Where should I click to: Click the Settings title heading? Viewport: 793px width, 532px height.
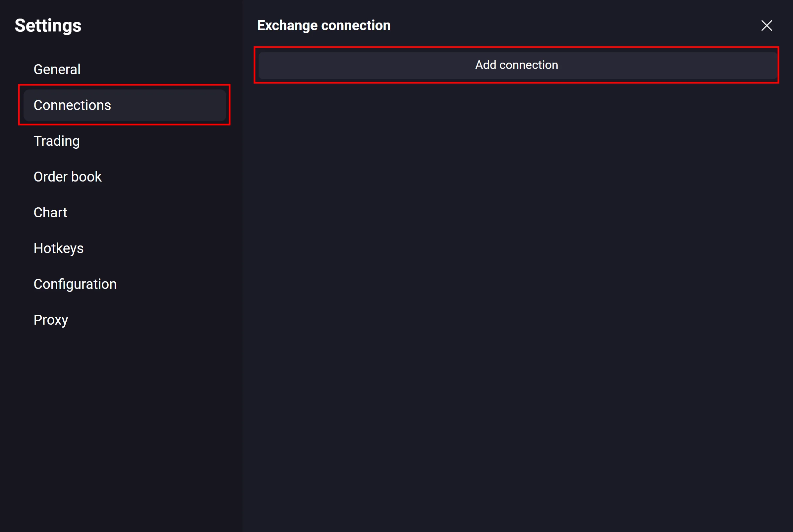tap(48, 26)
